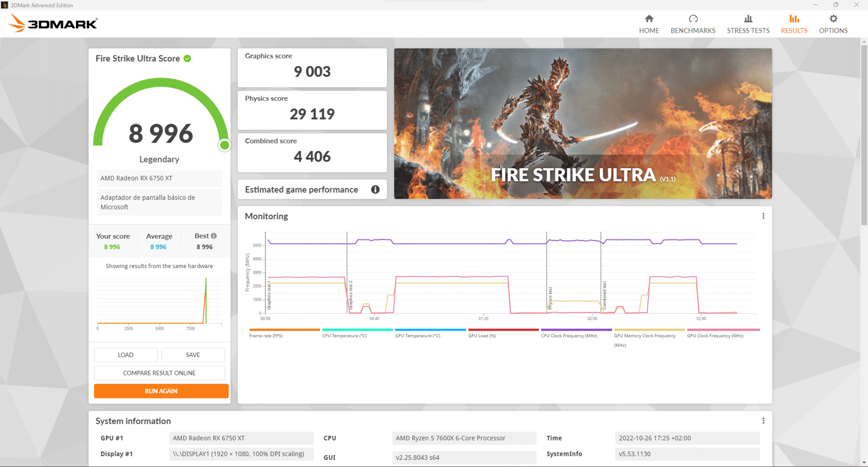
Task: Open the Options tab
Action: (833, 24)
